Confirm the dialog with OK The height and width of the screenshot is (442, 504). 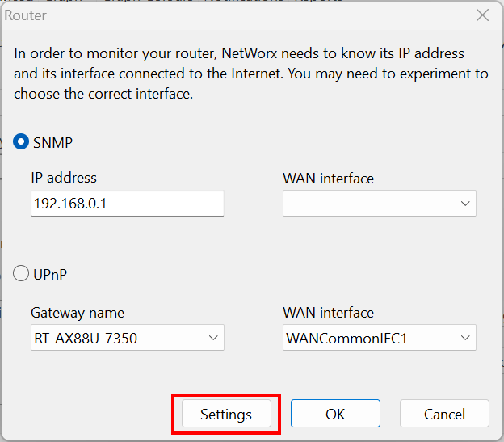(335, 415)
